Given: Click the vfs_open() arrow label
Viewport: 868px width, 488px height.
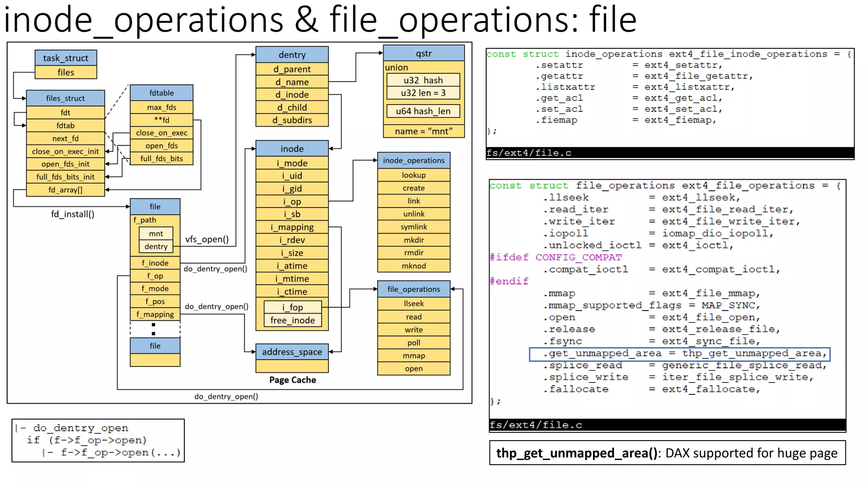Looking at the screenshot, I should 207,239.
